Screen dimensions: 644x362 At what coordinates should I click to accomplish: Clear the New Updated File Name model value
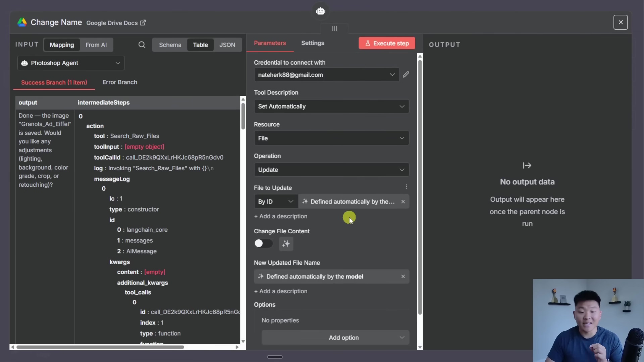tap(403, 277)
